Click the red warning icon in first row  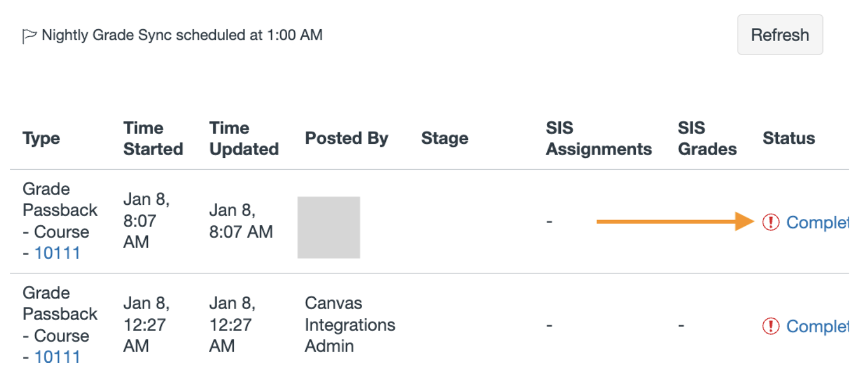[771, 222]
